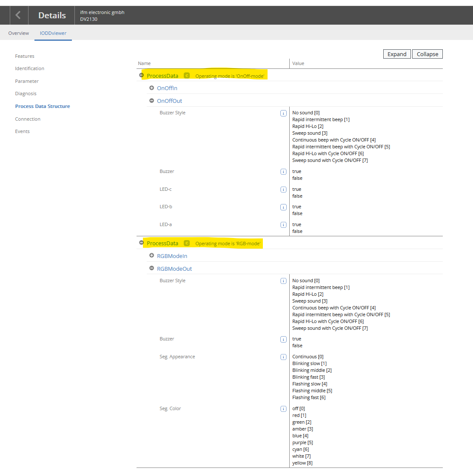Collapse the RGBModeOut node
This screenshot has width=473, height=476.
tap(151, 268)
